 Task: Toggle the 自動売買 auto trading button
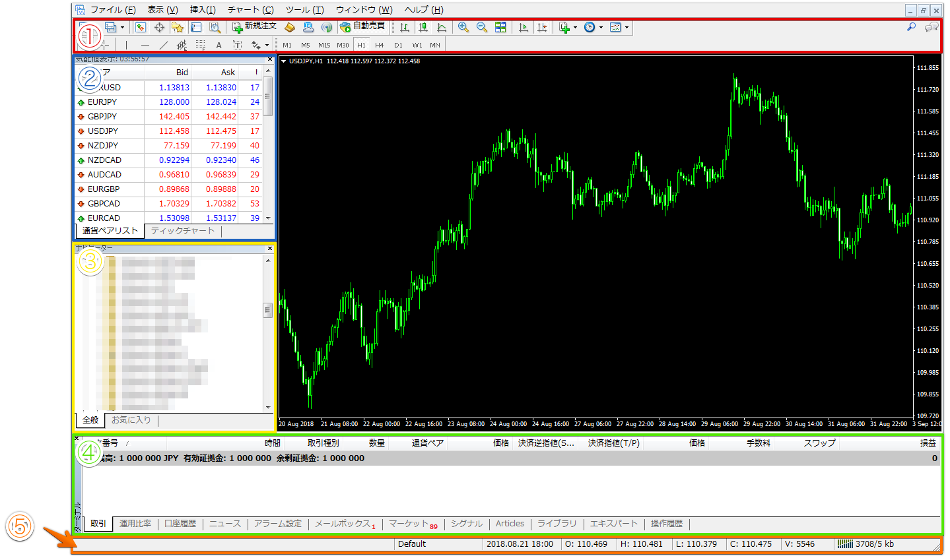click(x=362, y=26)
